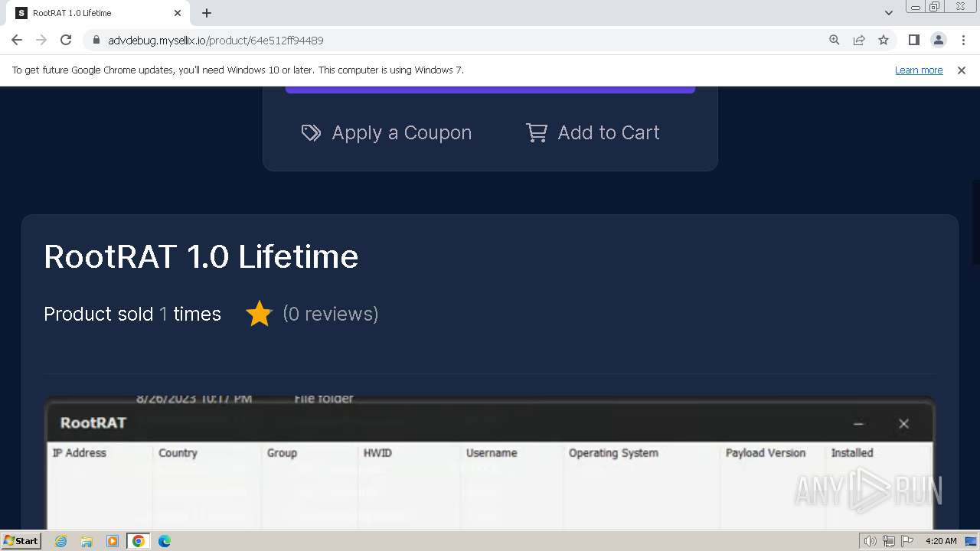980x551 pixels.
Task: Expand the tab search dropdown arrow
Action: point(888,13)
